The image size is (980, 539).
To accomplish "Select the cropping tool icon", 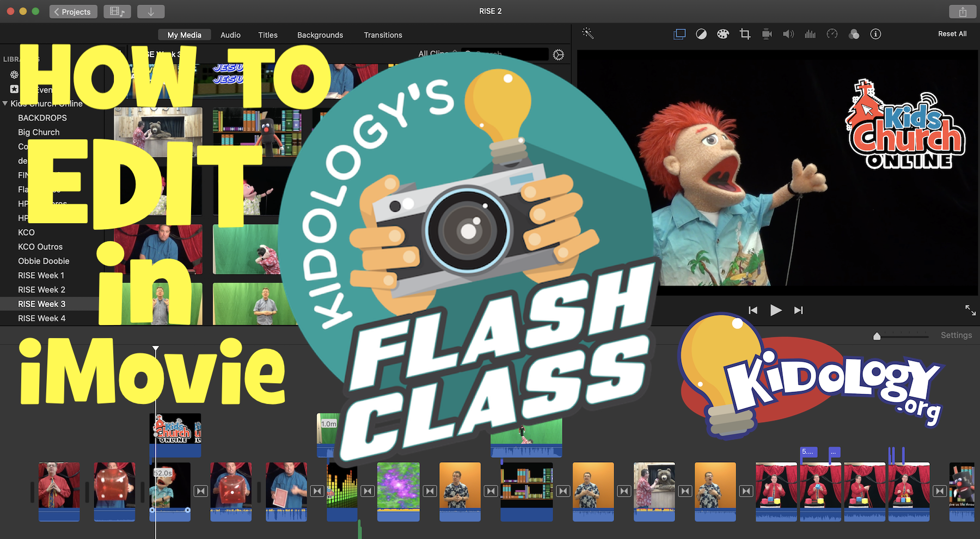I will (745, 34).
